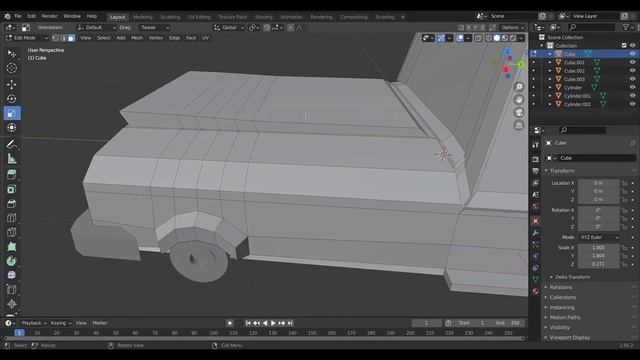Select the Extrude Region tool

pos(11,175)
